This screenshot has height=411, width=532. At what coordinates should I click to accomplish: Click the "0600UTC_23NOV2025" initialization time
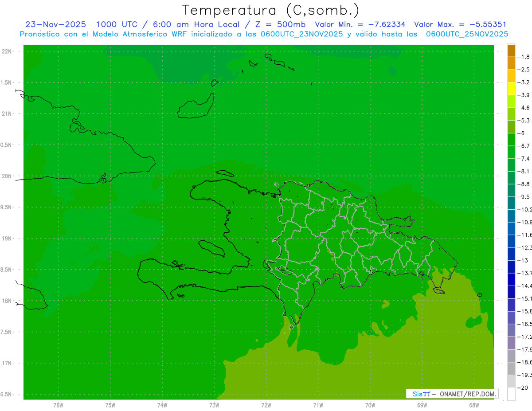pos(302,34)
